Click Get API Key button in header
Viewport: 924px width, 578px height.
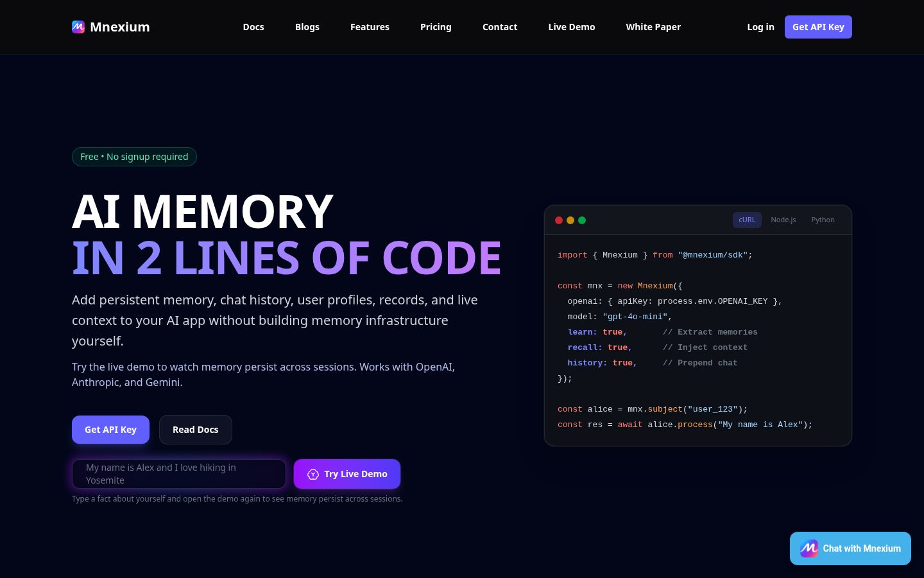coord(818,27)
